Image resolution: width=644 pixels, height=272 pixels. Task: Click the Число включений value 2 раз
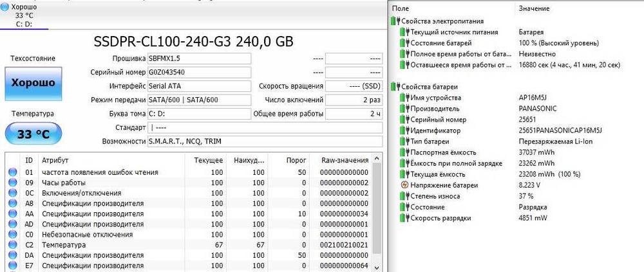(354, 100)
